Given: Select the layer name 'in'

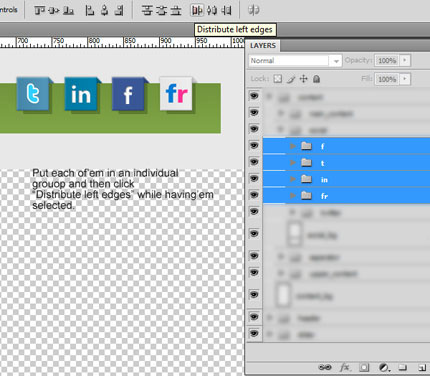Looking at the screenshot, I should [324, 180].
